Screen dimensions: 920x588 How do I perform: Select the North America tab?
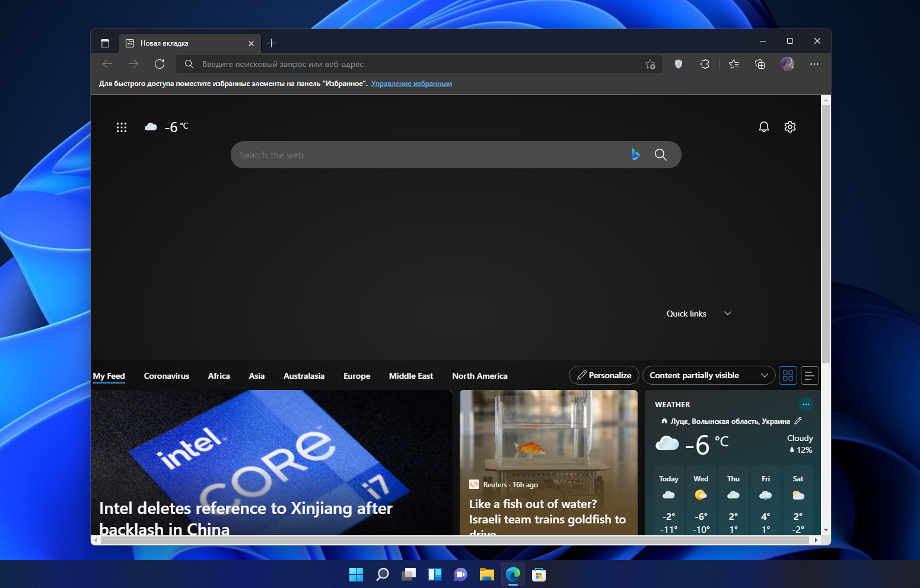pyautogui.click(x=480, y=376)
